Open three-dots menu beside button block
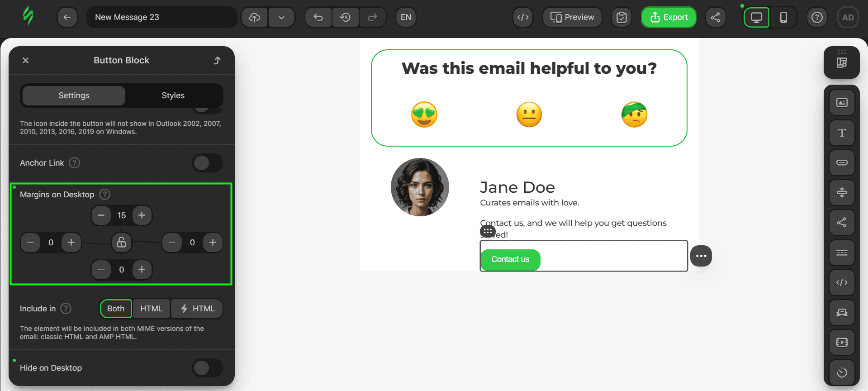The width and height of the screenshot is (868, 391). point(701,256)
